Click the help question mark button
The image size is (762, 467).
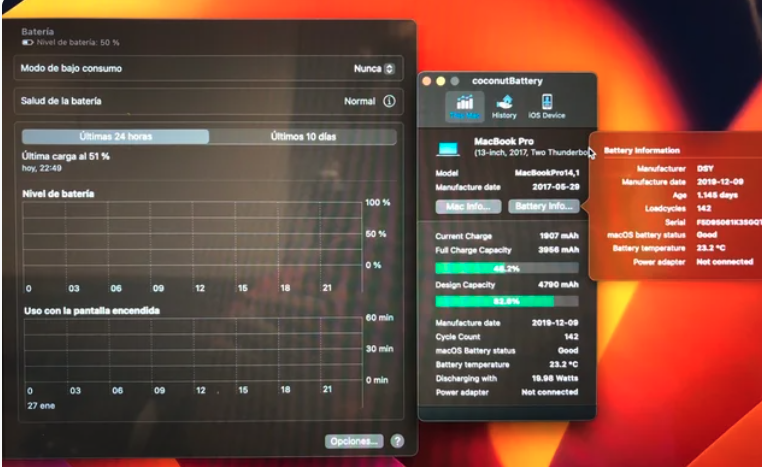(397, 441)
